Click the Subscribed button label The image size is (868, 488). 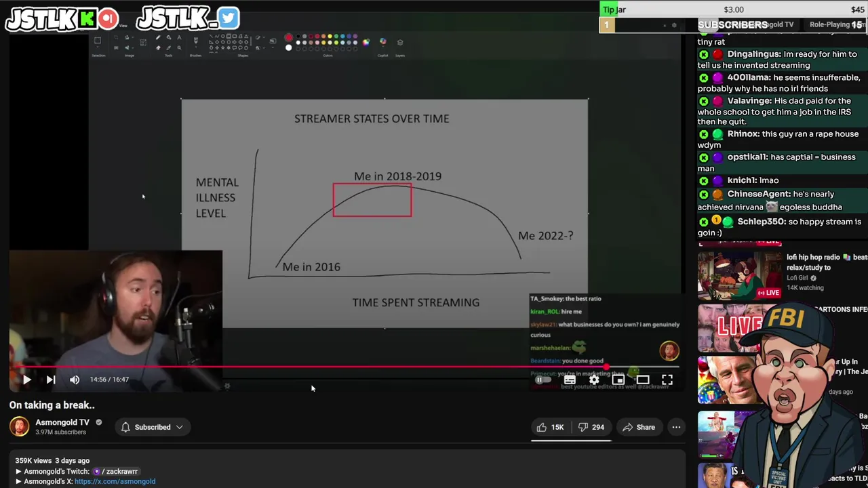(153, 427)
